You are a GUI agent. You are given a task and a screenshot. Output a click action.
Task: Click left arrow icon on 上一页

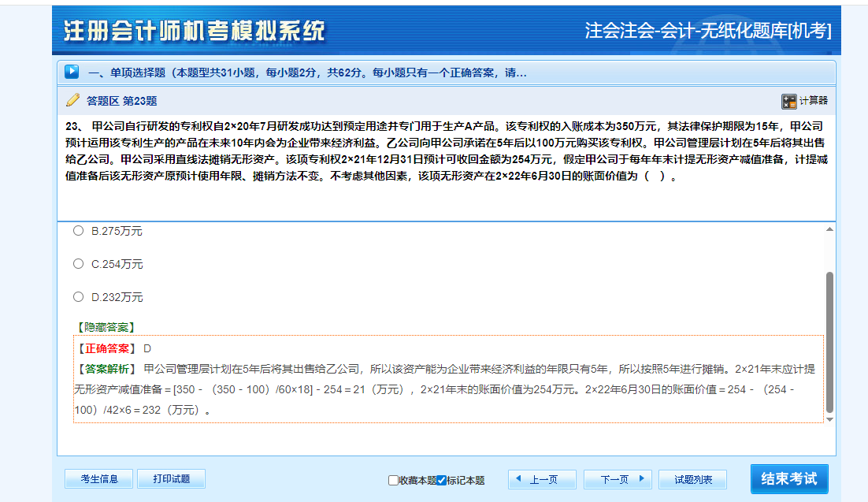coord(519,478)
